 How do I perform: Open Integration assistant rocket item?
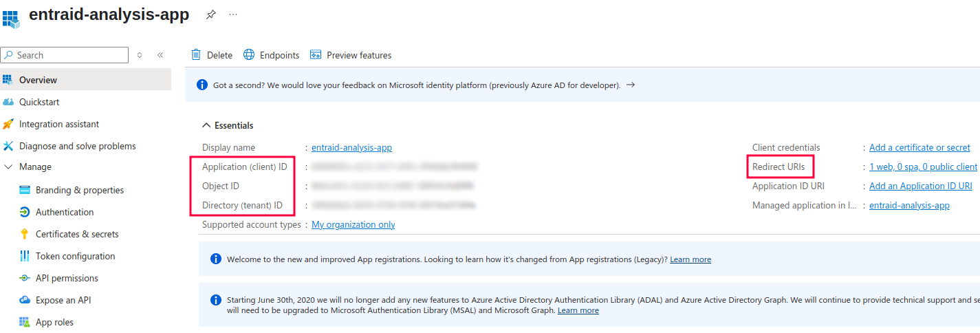point(58,124)
